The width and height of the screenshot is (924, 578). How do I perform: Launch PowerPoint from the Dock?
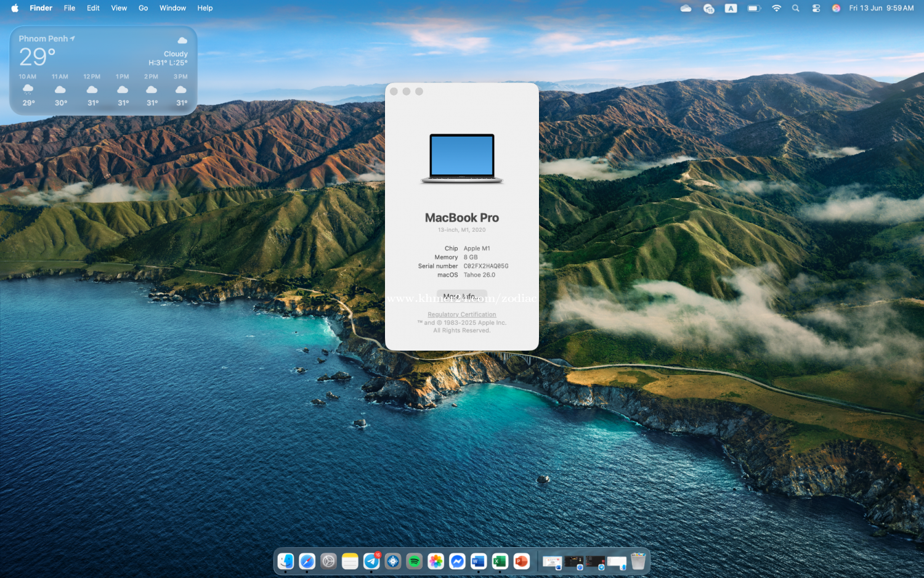tap(522, 561)
